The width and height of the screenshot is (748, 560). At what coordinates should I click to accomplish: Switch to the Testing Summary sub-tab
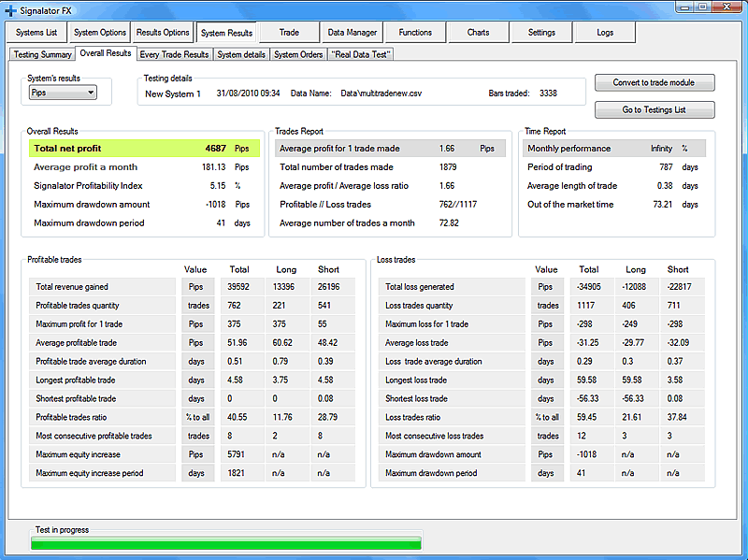[x=43, y=54]
